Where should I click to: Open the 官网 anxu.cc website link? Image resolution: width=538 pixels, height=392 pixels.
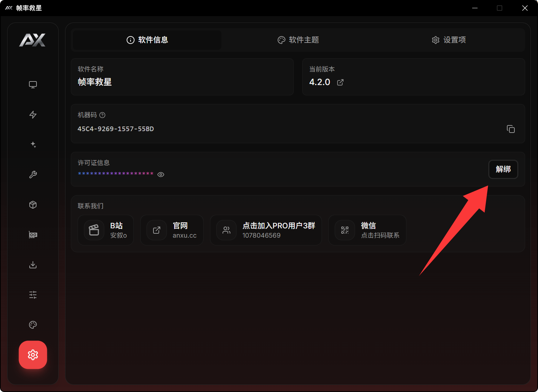[x=172, y=230]
